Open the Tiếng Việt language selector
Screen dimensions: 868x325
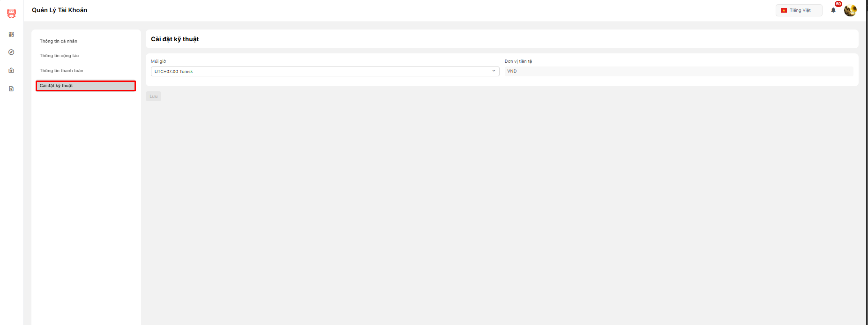(x=800, y=10)
